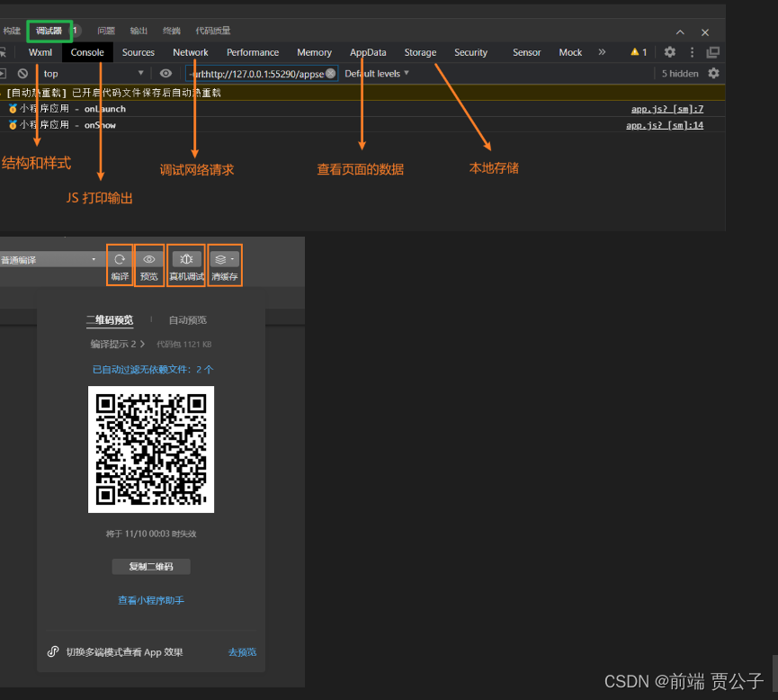This screenshot has height=700, width=778.
Task: Open devtools settings gear in tab bar
Action: [x=670, y=52]
